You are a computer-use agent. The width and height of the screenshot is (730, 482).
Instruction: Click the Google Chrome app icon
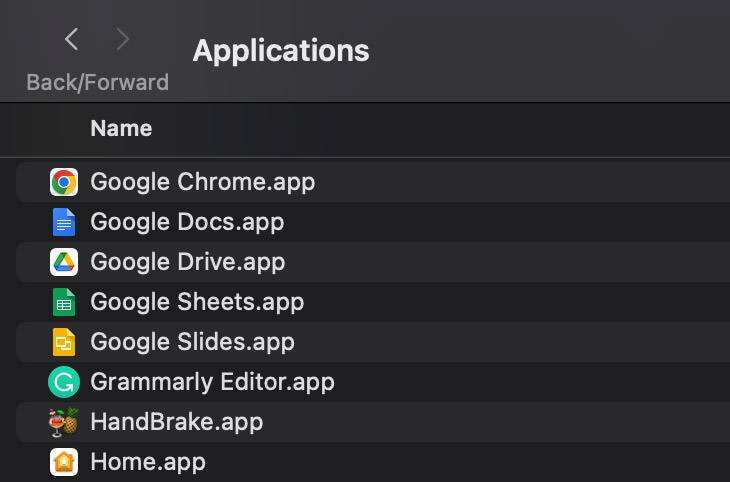pyautogui.click(x=63, y=182)
